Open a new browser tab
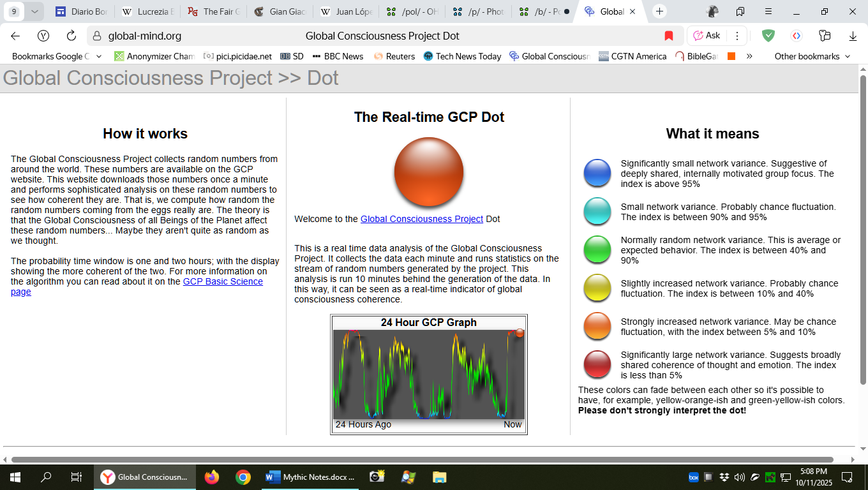 click(x=660, y=11)
